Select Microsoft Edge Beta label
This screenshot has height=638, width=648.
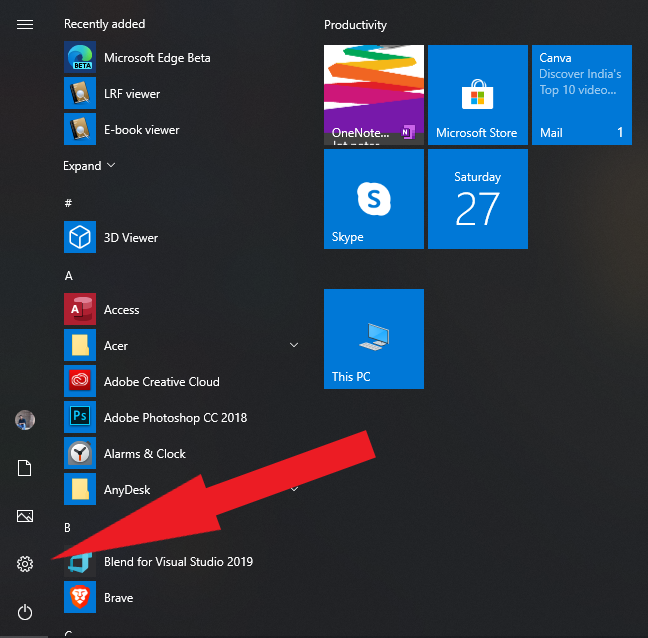click(x=157, y=58)
